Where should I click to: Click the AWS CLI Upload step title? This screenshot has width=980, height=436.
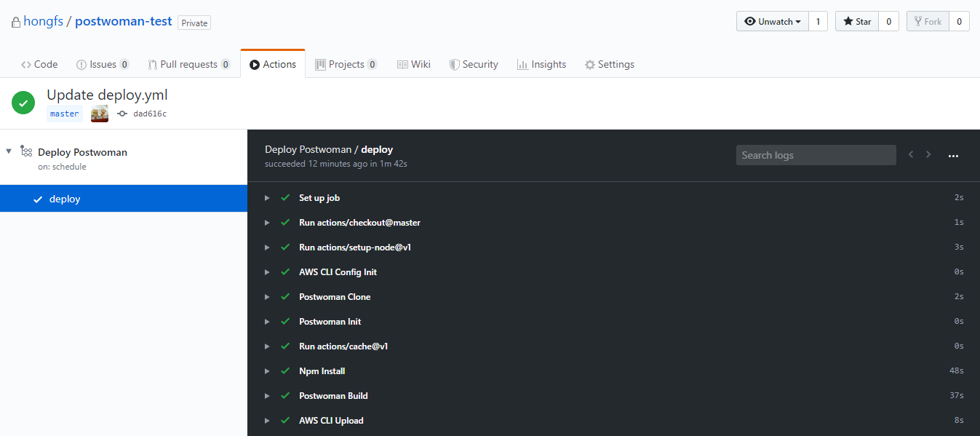pyautogui.click(x=331, y=421)
